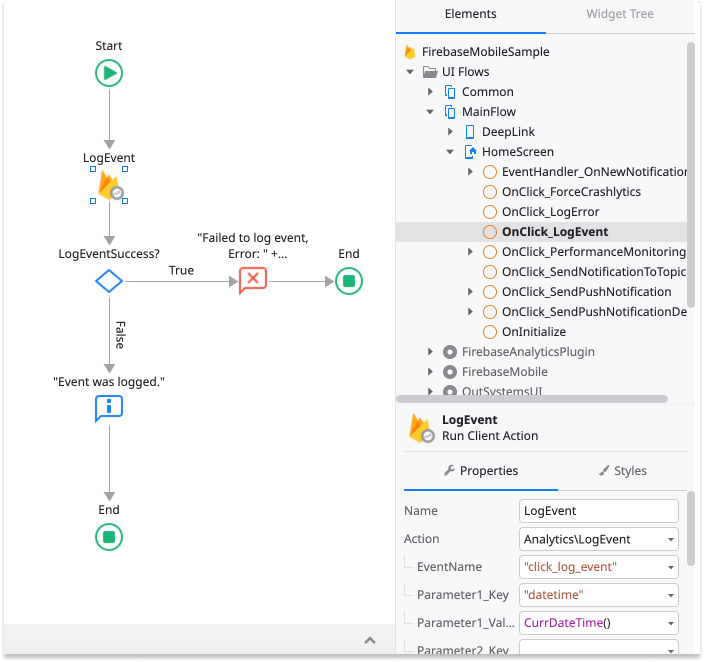The height and width of the screenshot is (662, 704).
Task: Click the properties pane vertical scrollbar
Action: [x=691, y=529]
